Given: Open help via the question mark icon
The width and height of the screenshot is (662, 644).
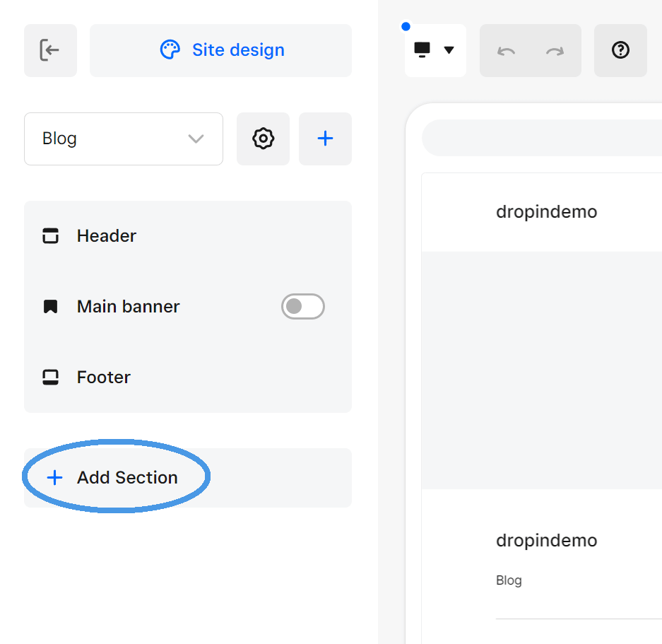Looking at the screenshot, I should coord(620,50).
